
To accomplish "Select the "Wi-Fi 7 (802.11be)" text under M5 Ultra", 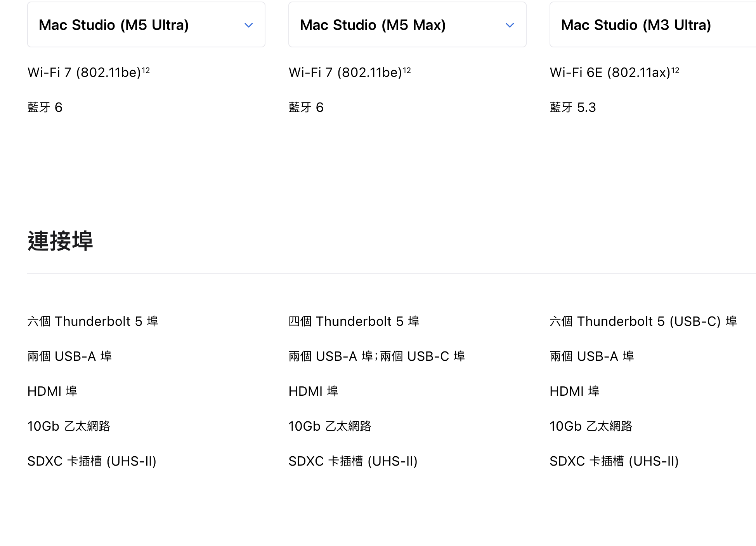I will (84, 73).
